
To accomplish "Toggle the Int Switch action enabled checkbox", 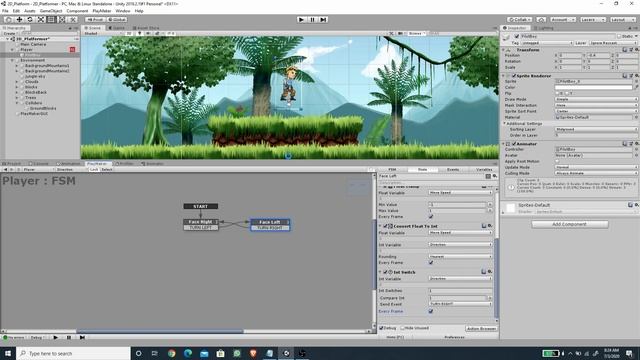I will point(385,272).
